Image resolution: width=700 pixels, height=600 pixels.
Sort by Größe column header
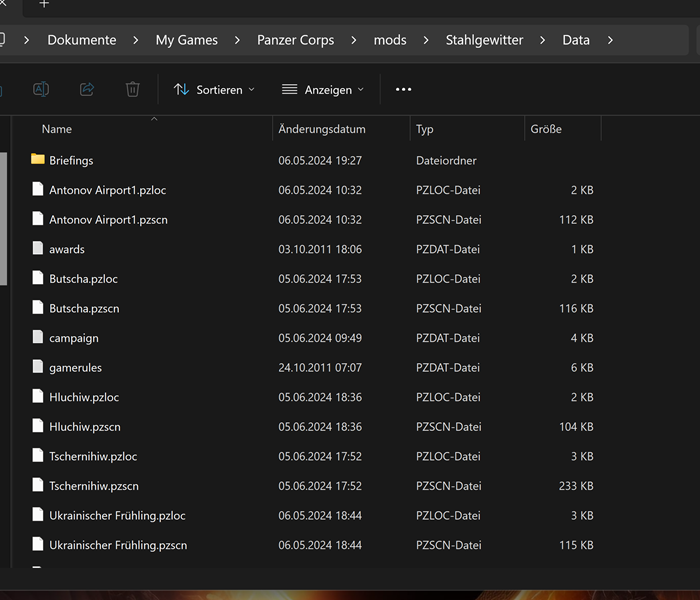546,129
